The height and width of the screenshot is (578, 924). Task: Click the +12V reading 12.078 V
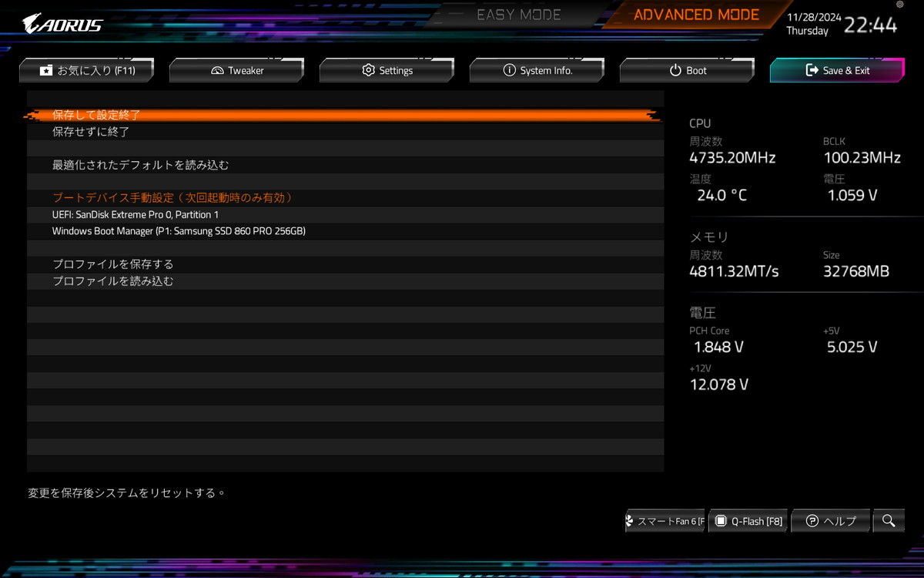tap(719, 385)
